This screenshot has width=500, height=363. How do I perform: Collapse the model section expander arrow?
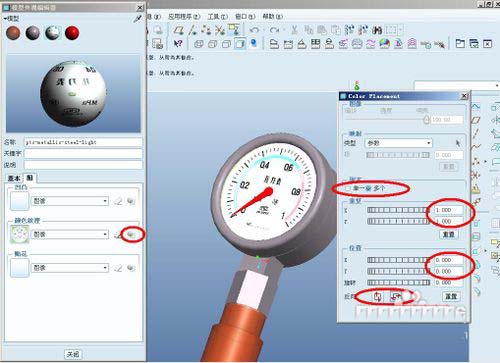pos(5,19)
